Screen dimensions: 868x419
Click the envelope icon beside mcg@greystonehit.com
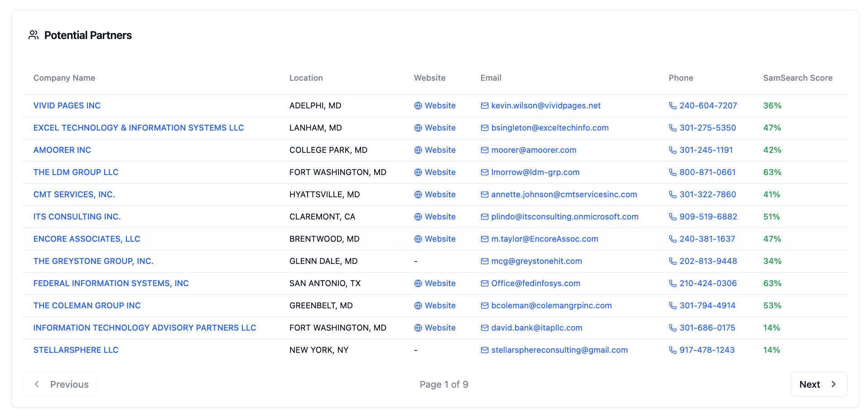click(x=484, y=261)
